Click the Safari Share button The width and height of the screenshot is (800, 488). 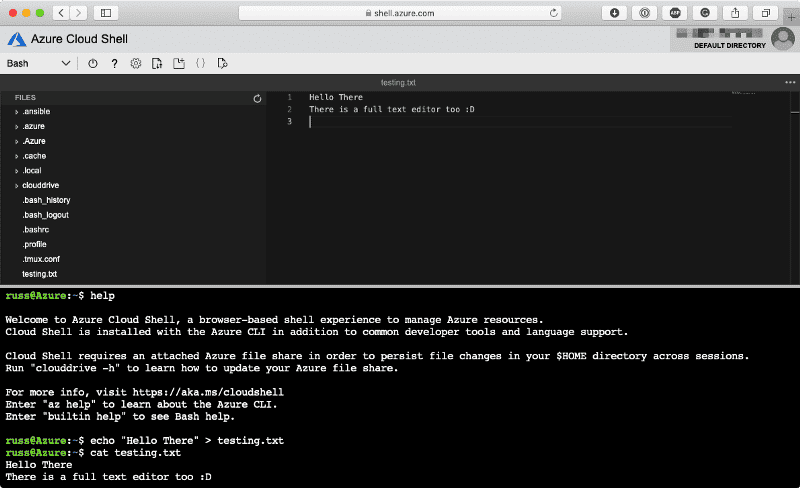coord(735,13)
